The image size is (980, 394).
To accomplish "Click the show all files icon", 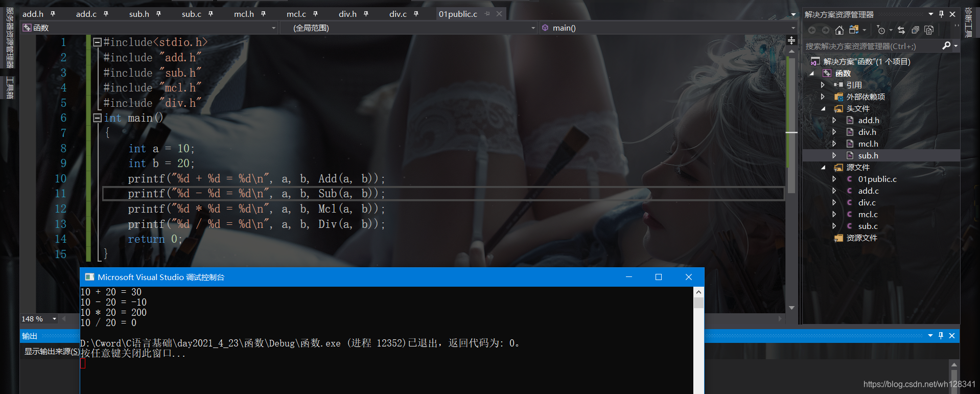I will click(929, 30).
